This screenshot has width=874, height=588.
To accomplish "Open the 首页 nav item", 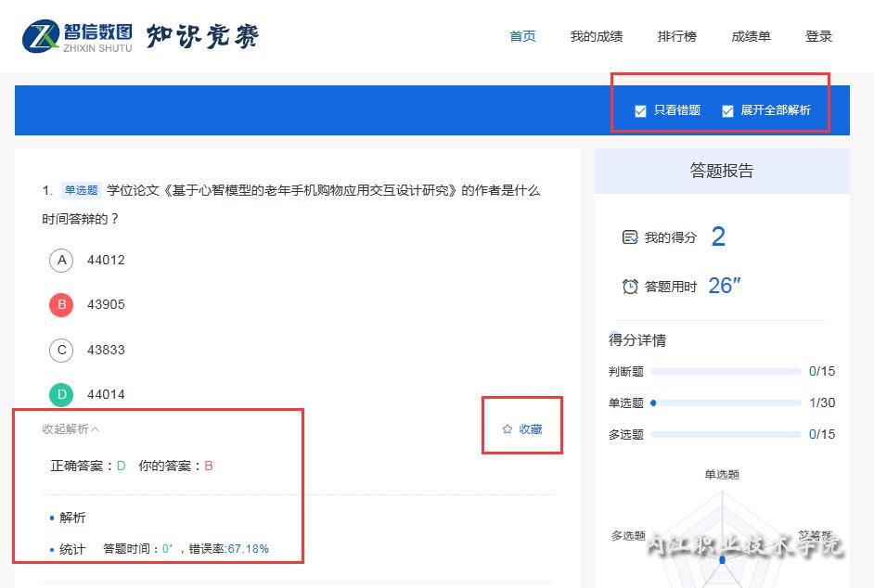I will (523, 37).
